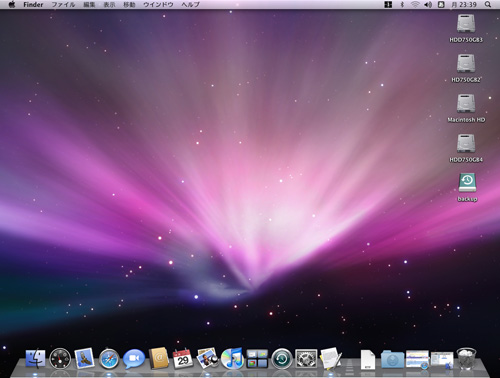Open Mail stamp icon in Dock

coord(84,358)
